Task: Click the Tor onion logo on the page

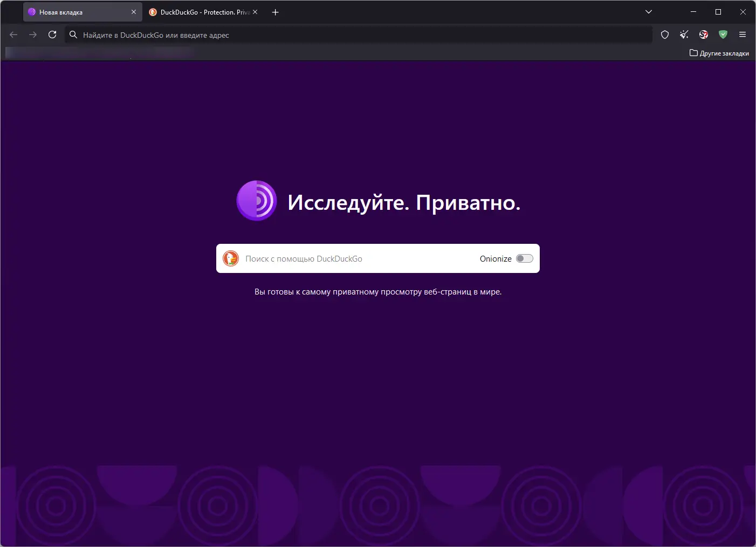Action: 257,201
